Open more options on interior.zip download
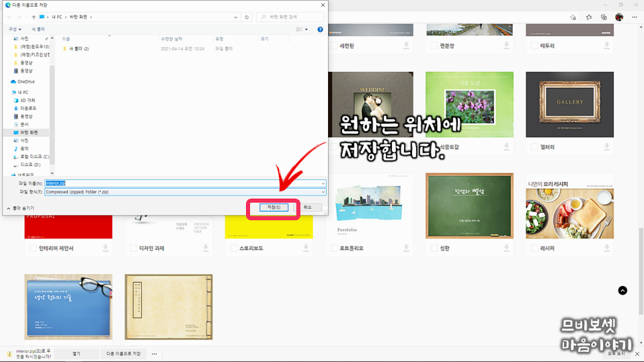 coord(154,354)
